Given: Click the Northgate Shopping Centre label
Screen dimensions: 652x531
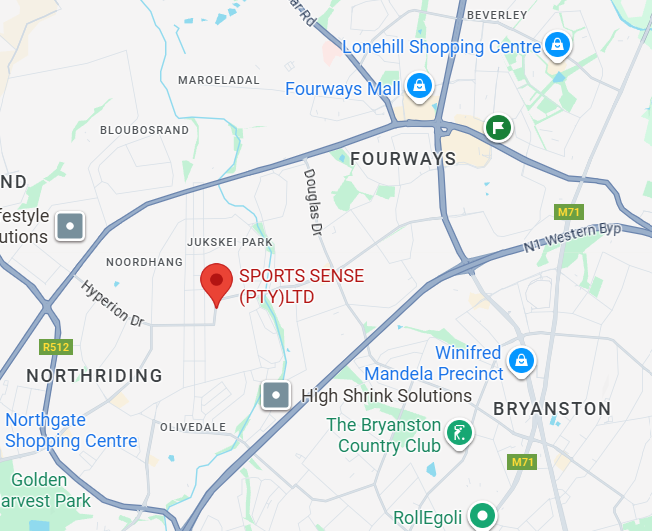Looking at the screenshot, I should 71,430.
